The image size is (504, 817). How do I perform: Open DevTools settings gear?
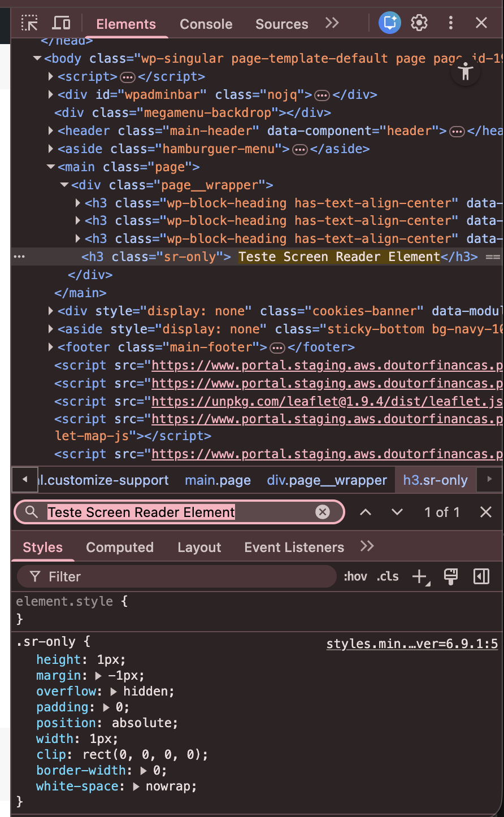tap(419, 23)
